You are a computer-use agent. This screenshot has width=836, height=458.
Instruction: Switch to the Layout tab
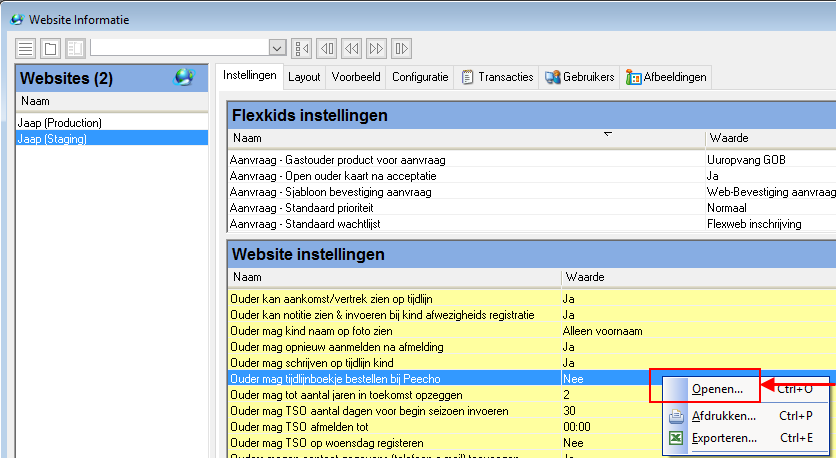click(304, 77)
